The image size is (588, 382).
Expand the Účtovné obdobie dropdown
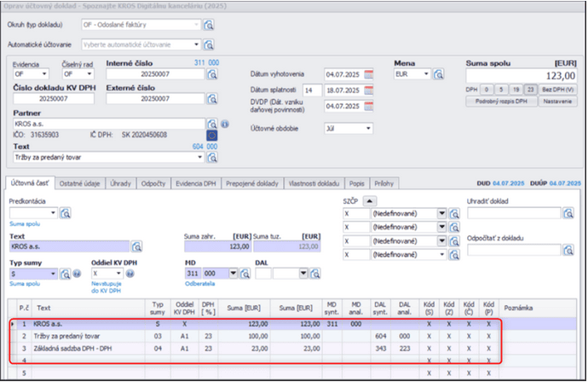pyautogui.click(x=367, y=128)
